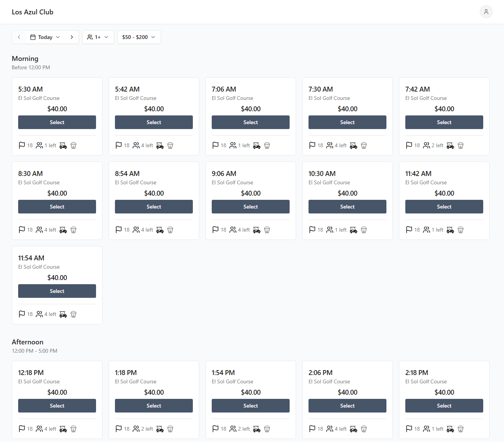
Task: Select the 2:06 PM tee time
Action: (347, 405)
